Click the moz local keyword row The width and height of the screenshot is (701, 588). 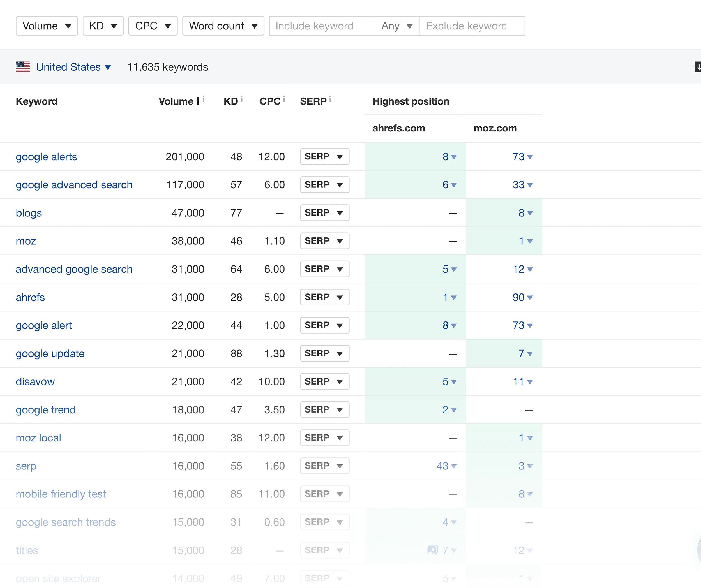tap(38, 437)
